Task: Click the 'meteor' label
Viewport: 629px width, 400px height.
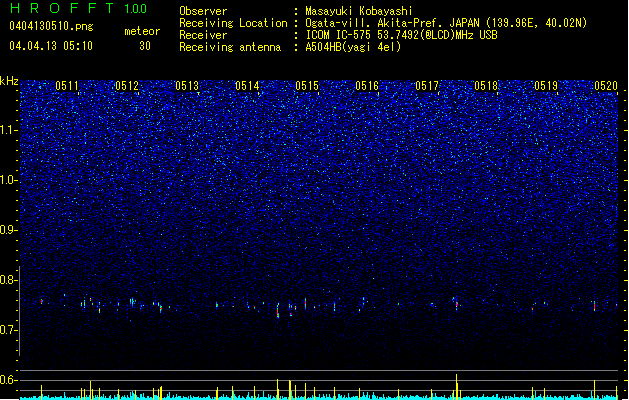Action: point(142,31)
